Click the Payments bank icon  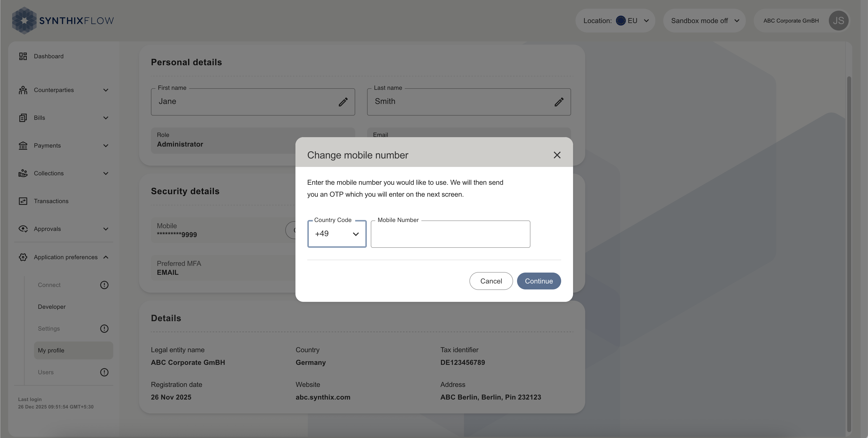pyautogui.click(x=23, y=146)
